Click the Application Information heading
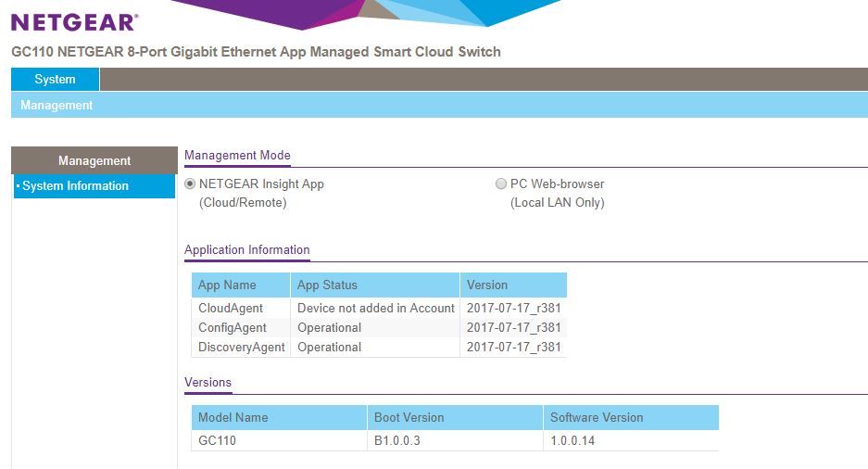Image resolution: width=868 pixels, height=469 pixels. click(247, 249)
